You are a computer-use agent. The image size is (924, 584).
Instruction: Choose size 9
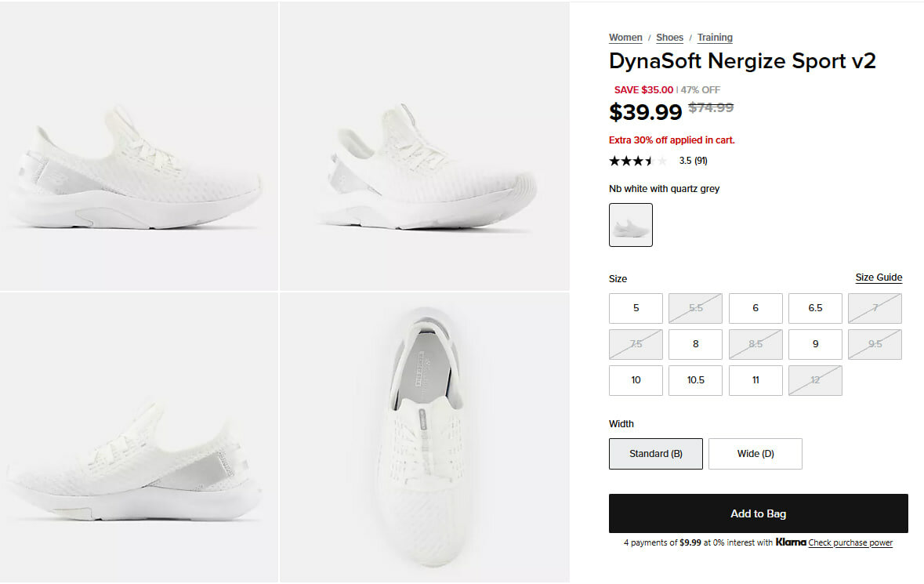[815, 344]
